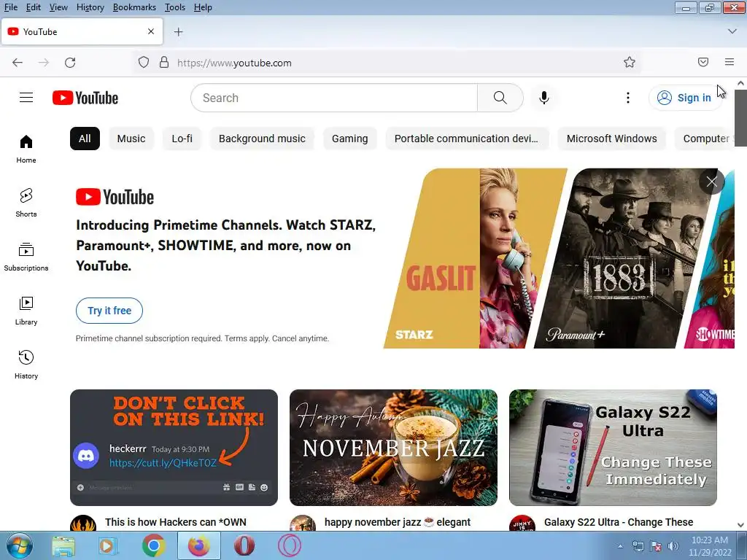Open a new tab with plus button
This screenshot has width=747, height=560.
[178, 32]
